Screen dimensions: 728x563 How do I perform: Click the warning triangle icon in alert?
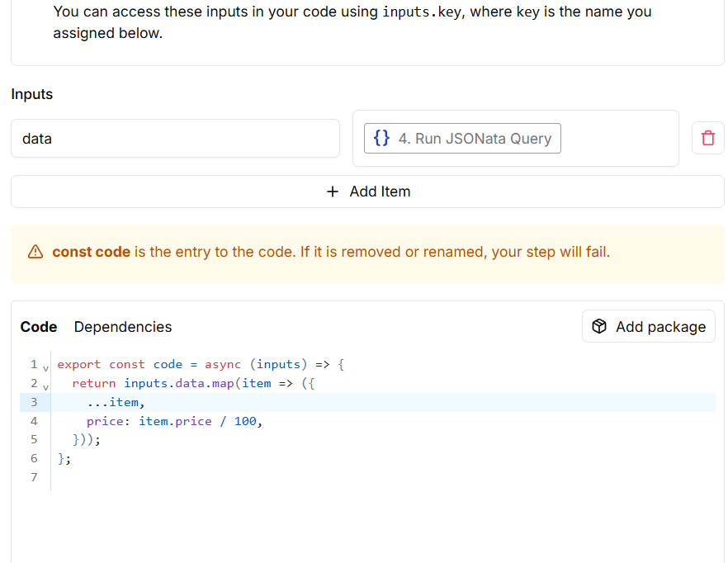35,253
